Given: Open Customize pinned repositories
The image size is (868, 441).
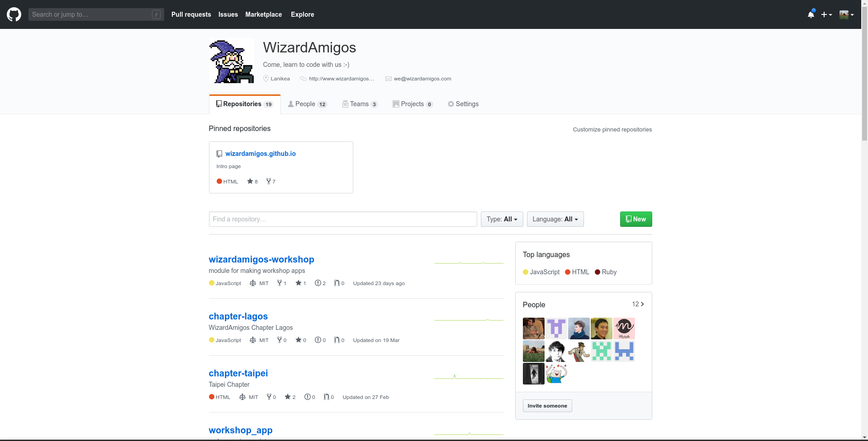Looking at the screenshot, I should [x=612, y=129].
